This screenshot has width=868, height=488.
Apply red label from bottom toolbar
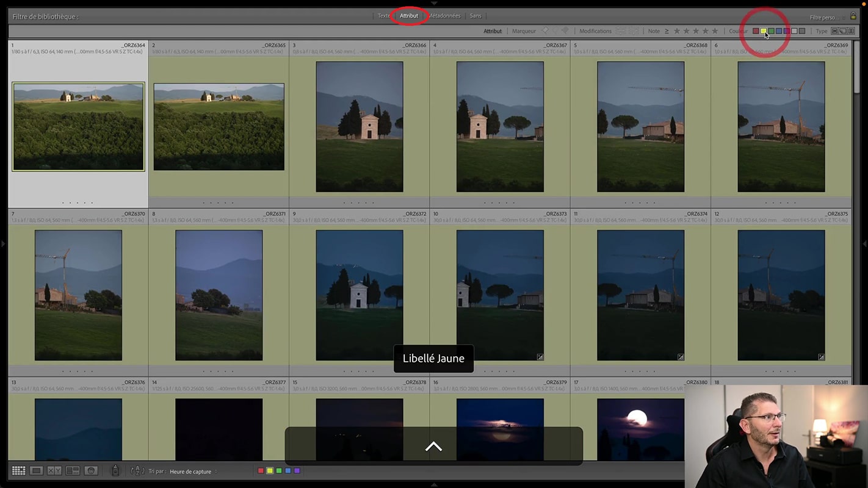tap(261, 471)
